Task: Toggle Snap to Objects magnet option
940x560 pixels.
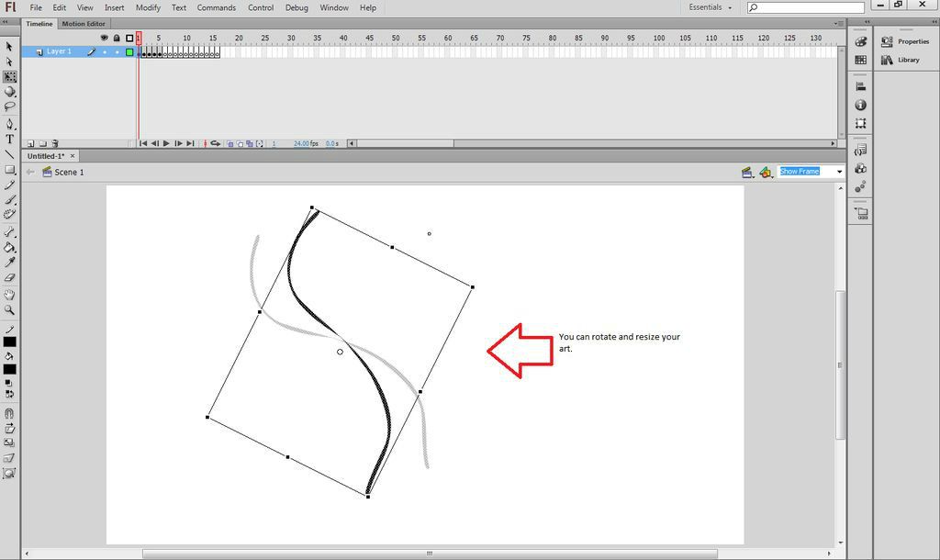Action: (x=9, y=413)
